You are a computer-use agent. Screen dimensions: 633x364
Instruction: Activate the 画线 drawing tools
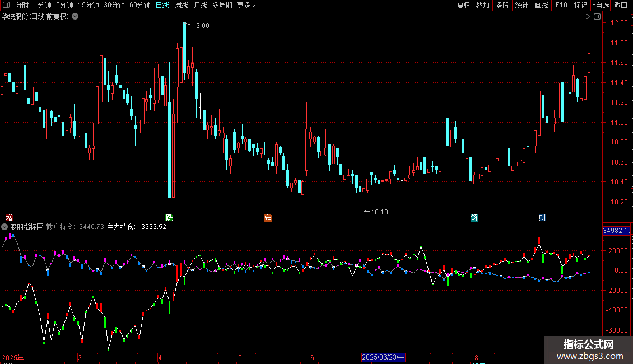pyautogui.click(x=541, y=5)
